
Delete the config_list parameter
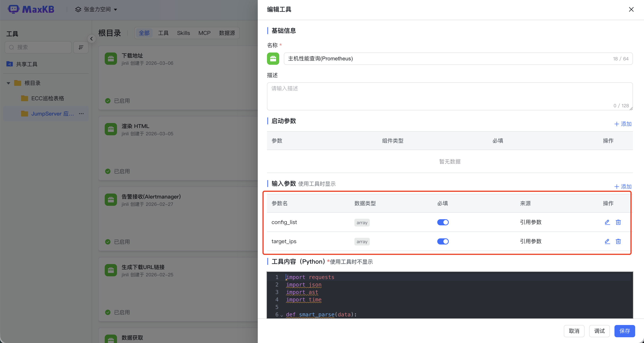(x=618, y=222)
